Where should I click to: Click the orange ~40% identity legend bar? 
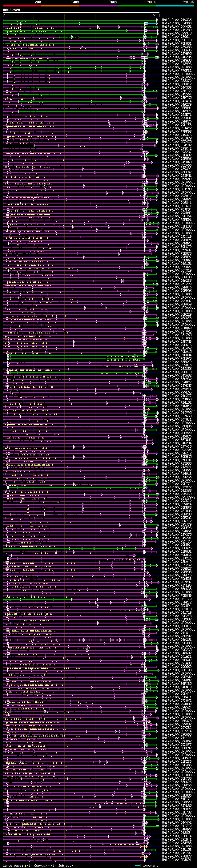(x=61, y=6)
